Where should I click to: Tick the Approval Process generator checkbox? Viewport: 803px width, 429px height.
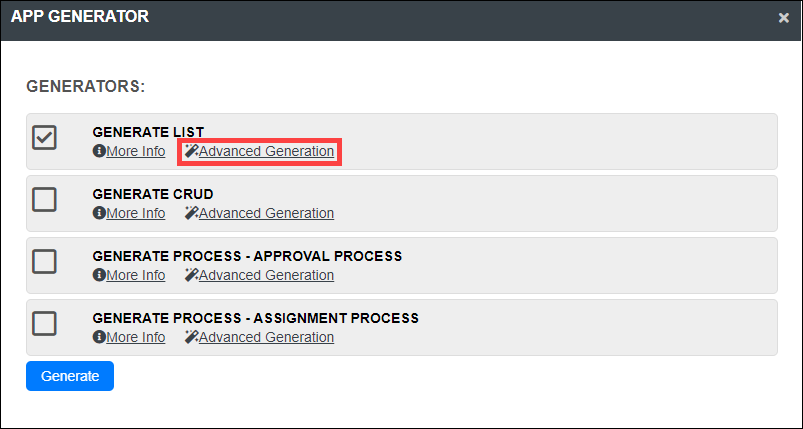(44, 262)
